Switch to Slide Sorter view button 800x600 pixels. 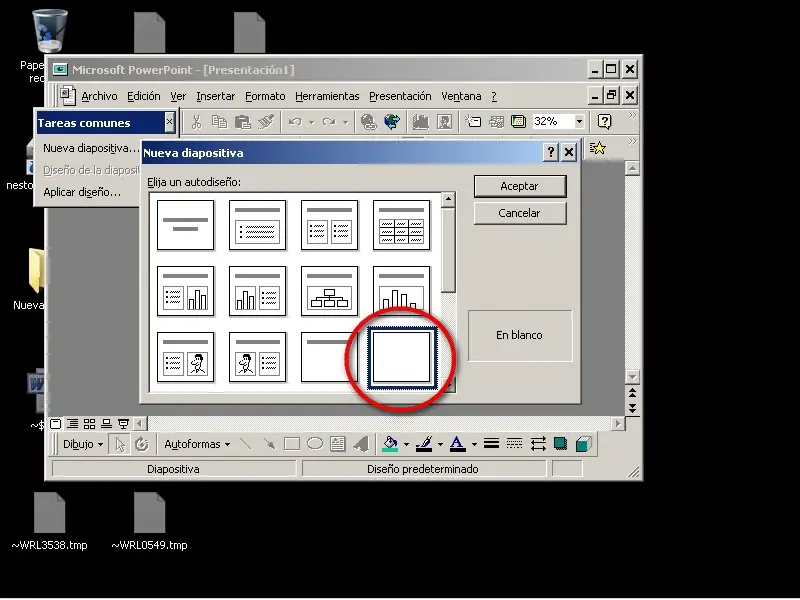[x=89, y=423]
